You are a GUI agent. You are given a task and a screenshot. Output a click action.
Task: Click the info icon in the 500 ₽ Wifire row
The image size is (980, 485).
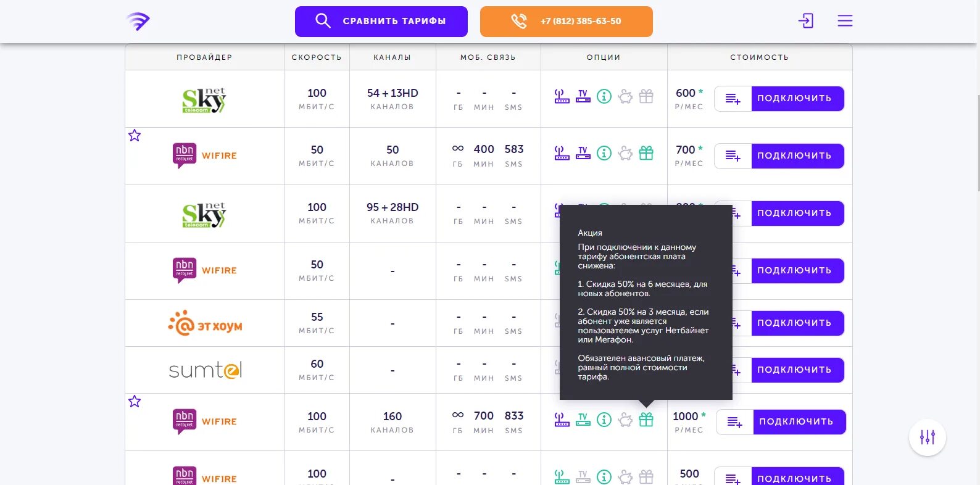tap(604, 477)
